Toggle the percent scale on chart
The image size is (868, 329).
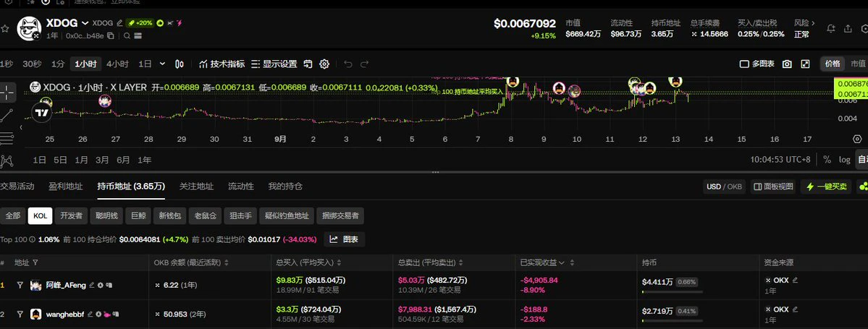[x=827, y=160]
